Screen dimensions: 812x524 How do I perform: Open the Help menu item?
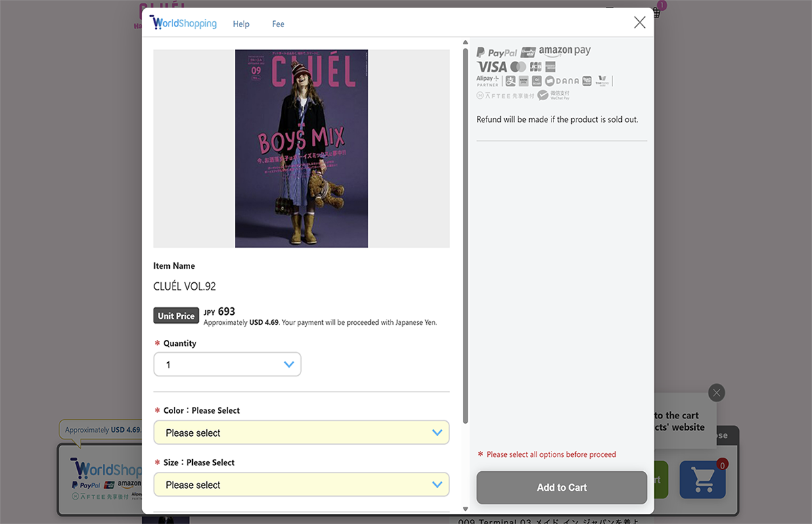coord(241,24)
